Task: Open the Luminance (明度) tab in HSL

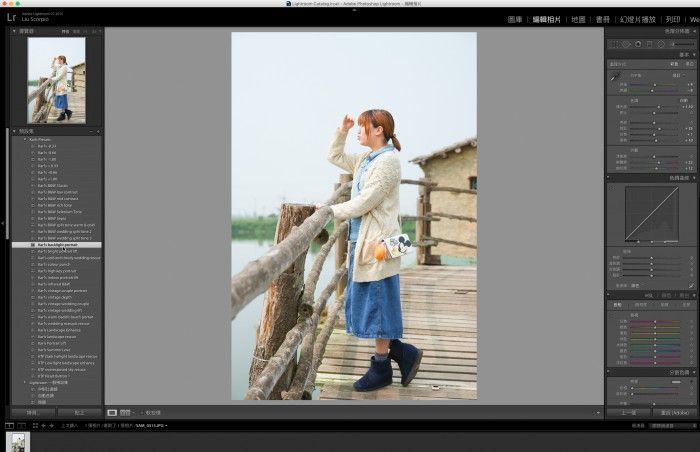Action: (664, 305)
